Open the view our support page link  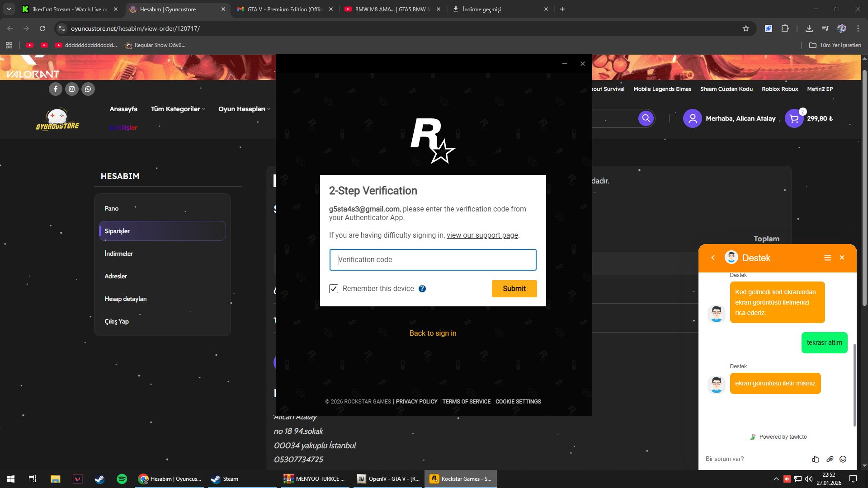coord(482,235)
